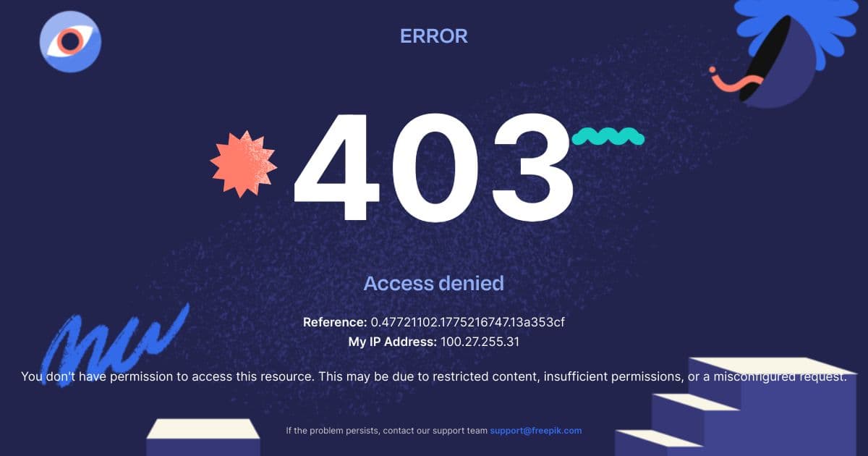Select the IP address 100.27.255.31
This screenshot has width=868, height=456.
[x=480, y=341]
